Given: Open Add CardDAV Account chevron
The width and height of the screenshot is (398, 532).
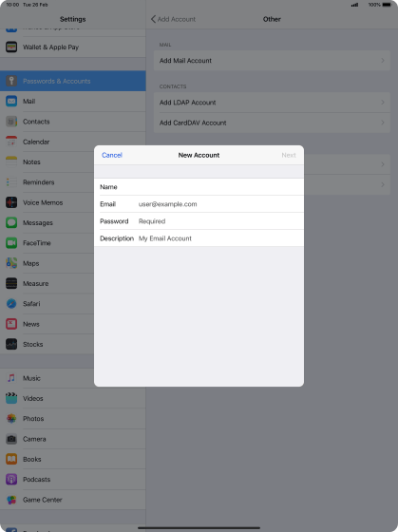Looking at the screenshot, I should [x=272, y=123].
